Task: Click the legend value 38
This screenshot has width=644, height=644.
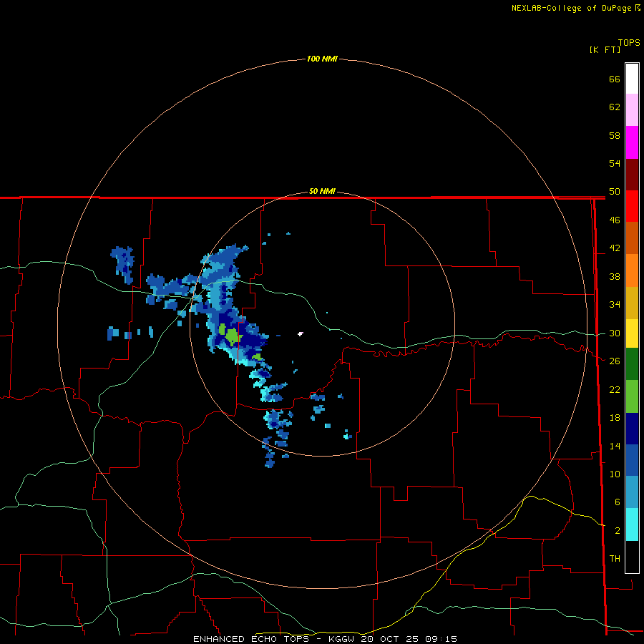Action: [x=615, y=277]
